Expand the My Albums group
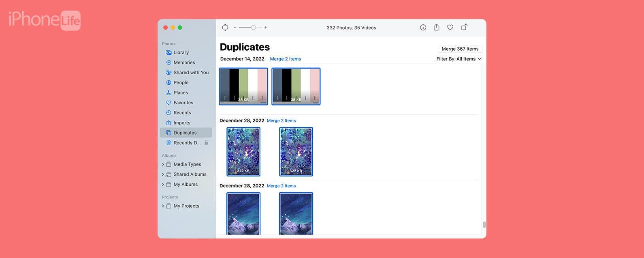 163,185
